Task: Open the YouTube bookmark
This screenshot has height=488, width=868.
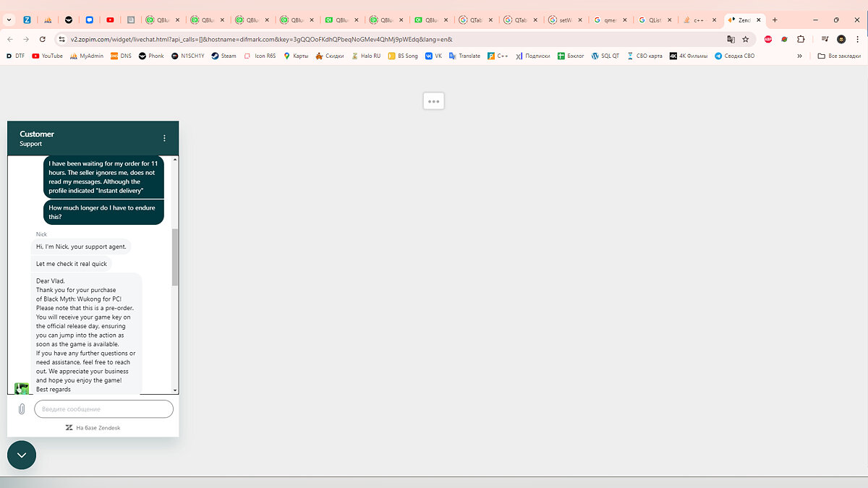Action: pos(47,56)
